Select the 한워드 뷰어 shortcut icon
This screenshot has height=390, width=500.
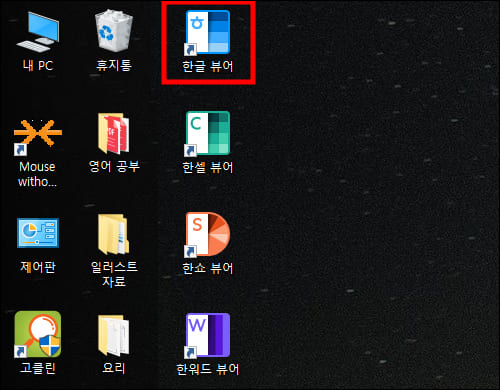point(208,335)
